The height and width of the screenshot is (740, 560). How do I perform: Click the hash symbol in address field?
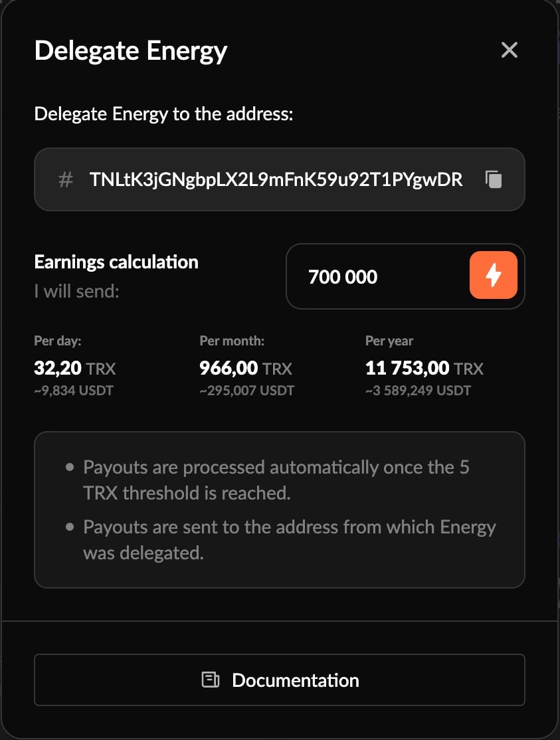[65, 179]
